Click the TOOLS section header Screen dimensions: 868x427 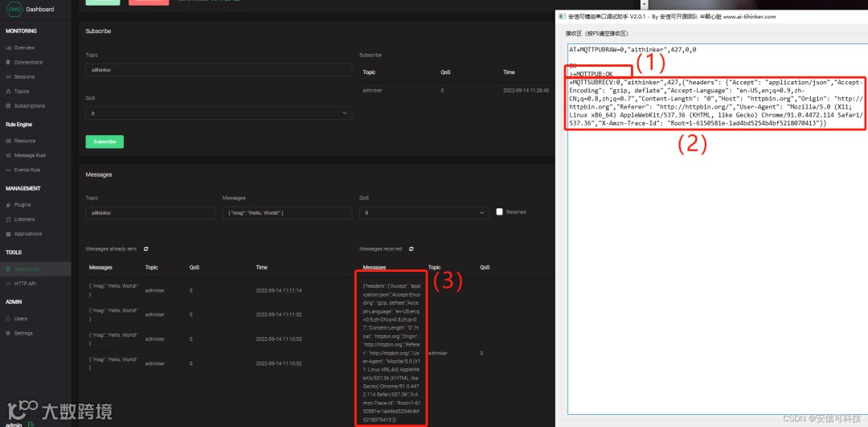14,253
